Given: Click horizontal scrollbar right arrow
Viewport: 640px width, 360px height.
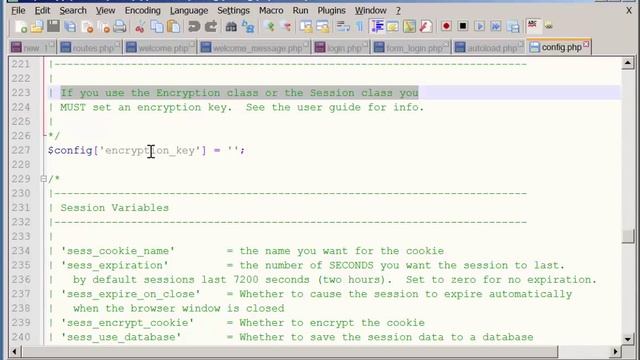Looking at the screenshot, I should (x=615, y=351).
